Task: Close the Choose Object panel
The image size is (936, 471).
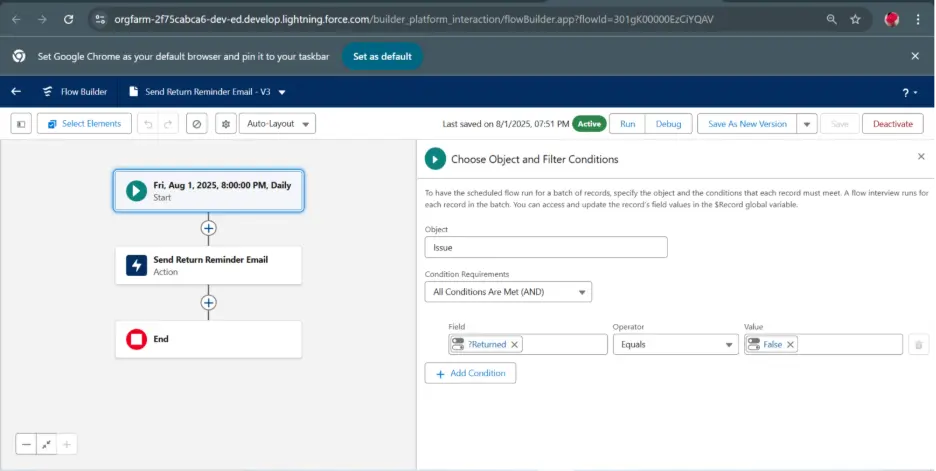Action: tap(921, 157)
